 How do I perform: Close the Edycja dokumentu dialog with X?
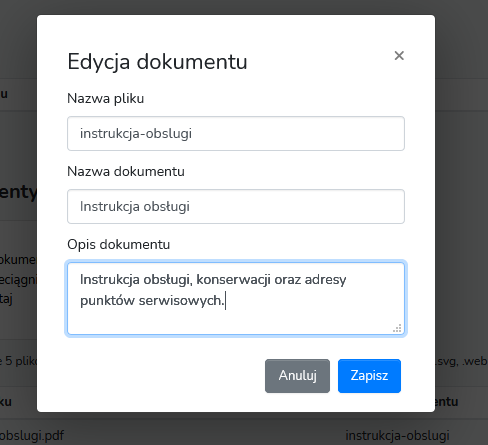click(x=399, y=56)
